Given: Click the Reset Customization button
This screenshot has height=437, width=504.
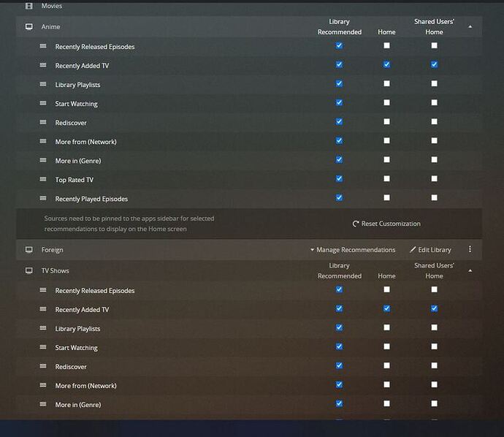Looking at the screenshot, I should pos(386,224).
